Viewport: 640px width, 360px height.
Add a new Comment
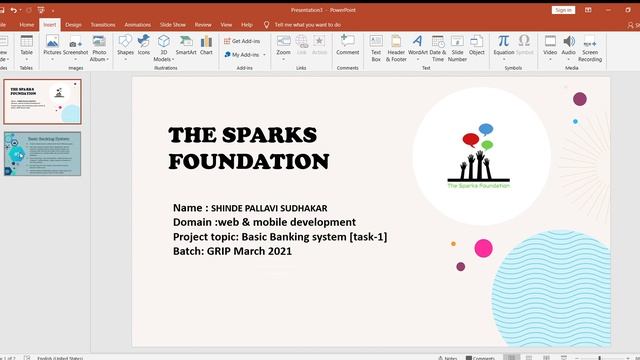348,45
